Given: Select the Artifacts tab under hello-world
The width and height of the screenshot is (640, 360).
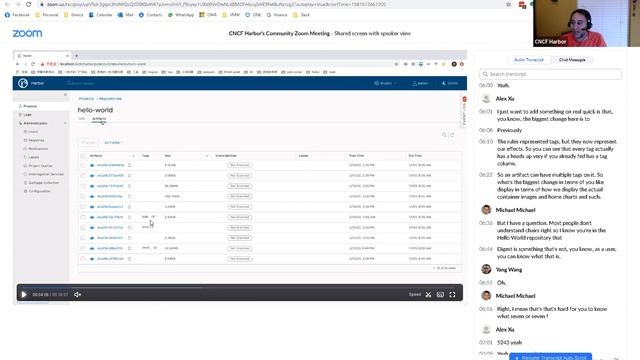Looking at the screenshot, I should pos(99,119).
